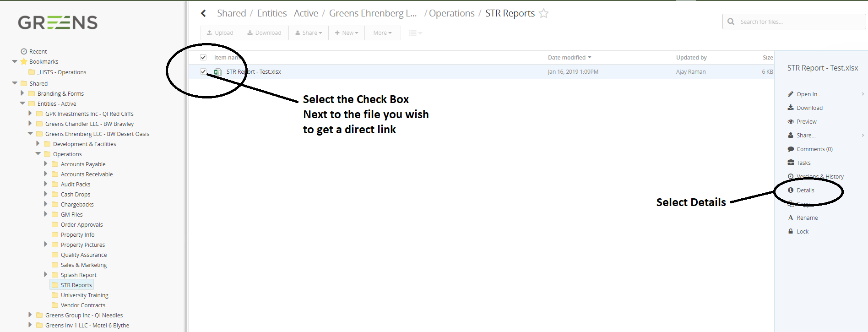This screenshot has height=332, width=868.
Task: Expand the Accounts Payable folder tree node
Action: [x=46, y=164]
